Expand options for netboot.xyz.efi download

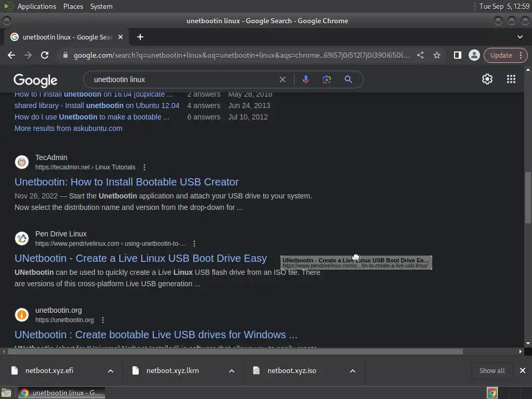pos(111,371)
